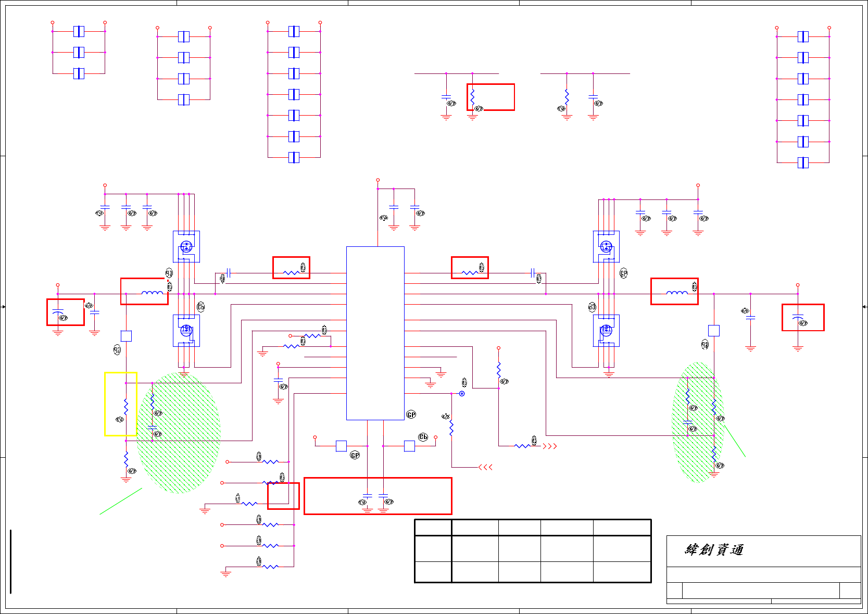Select the lower MOSFET right of the IC
The width and height of the screenshot is (868, 614).
click(x=606, y=331)
